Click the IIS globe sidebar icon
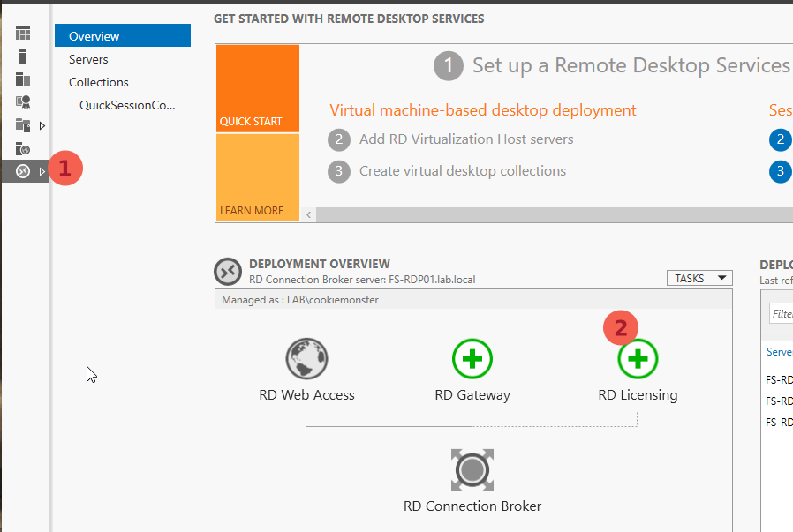The width and height of the screenshot is (793, 532). coord(23,148)
